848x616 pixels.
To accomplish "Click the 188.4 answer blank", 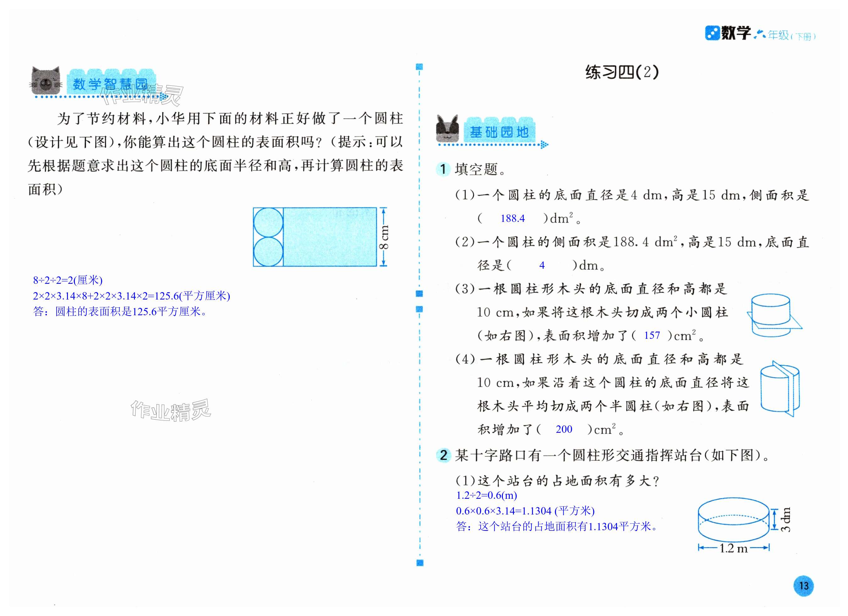I will [x=512, y=218].
